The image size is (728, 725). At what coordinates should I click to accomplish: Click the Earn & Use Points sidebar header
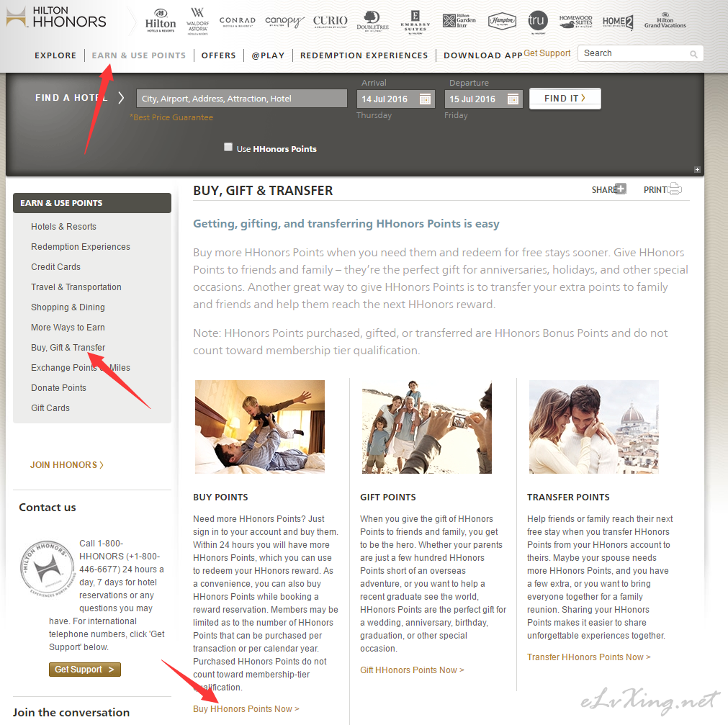[92, 203]
